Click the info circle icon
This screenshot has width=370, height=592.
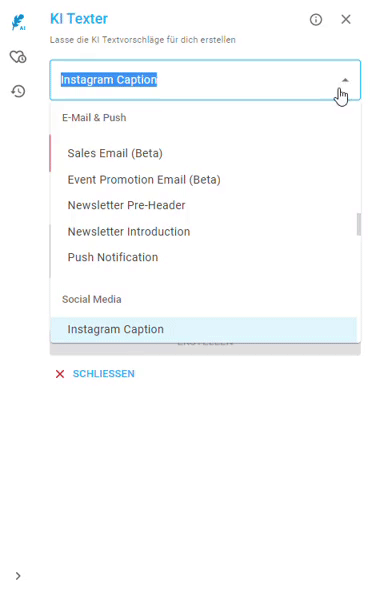[x=316, y=19]
